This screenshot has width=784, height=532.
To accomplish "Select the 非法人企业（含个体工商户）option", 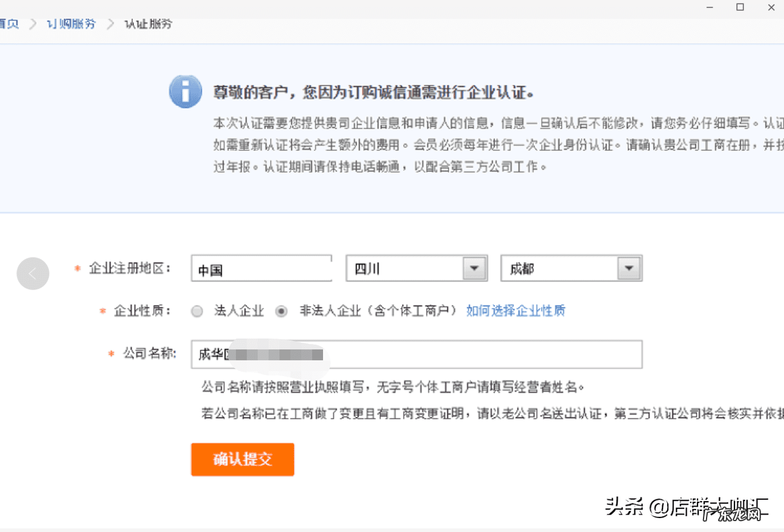I will point(281,310).
